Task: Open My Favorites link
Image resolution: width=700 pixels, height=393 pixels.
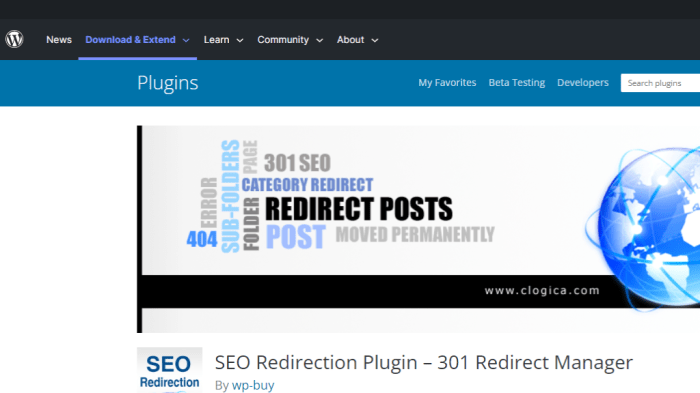Action: [x=447, y=83]
